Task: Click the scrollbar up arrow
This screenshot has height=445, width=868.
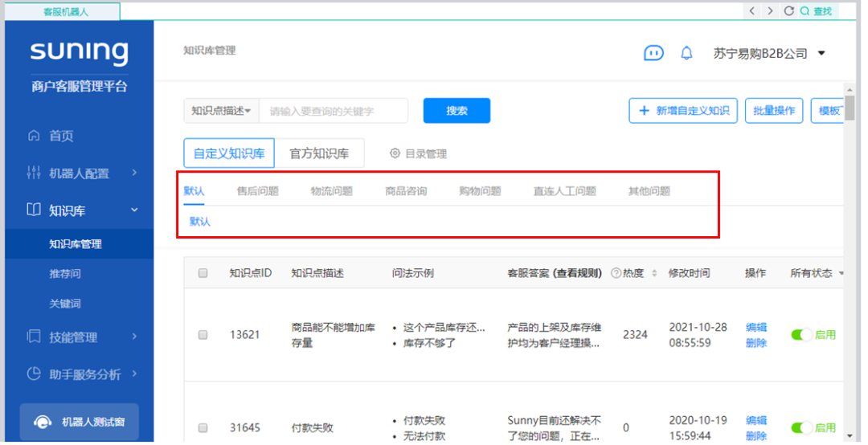Action: (x=850, y=88)
